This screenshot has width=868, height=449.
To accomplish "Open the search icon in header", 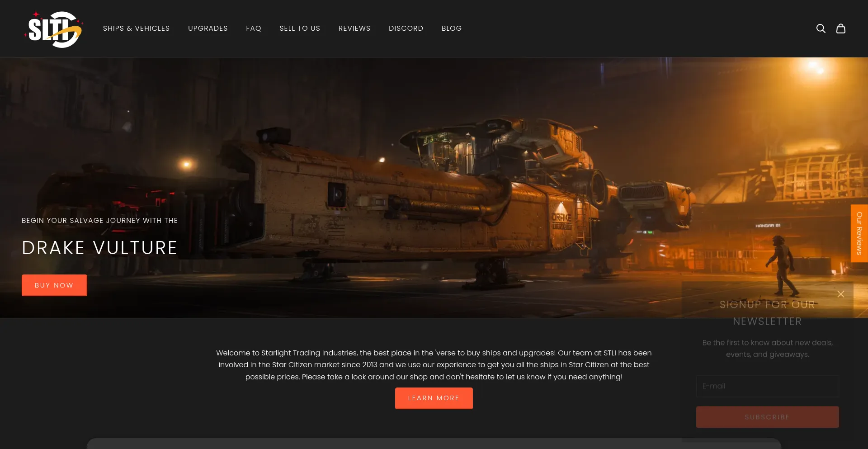I will click(821, 28).
